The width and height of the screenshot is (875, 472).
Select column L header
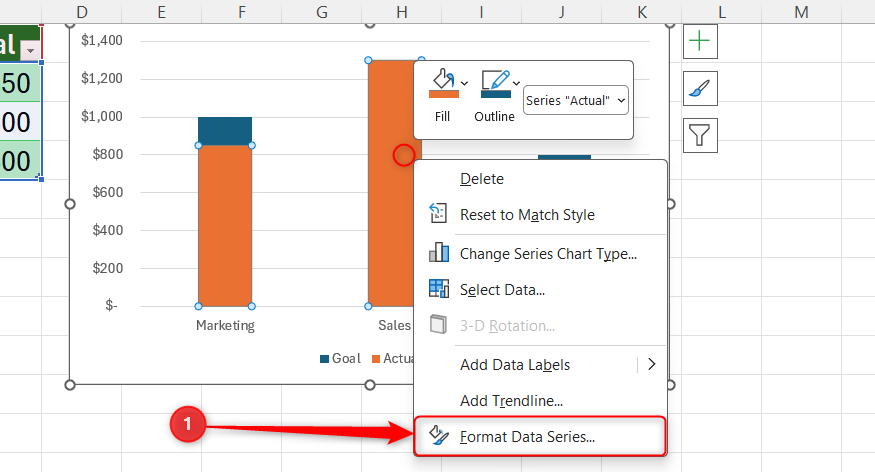point(722,12)
